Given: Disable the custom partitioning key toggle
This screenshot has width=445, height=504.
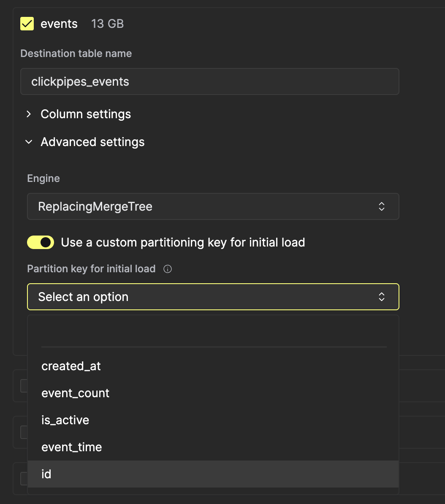Looking at the screenshot, I should 40,242.
